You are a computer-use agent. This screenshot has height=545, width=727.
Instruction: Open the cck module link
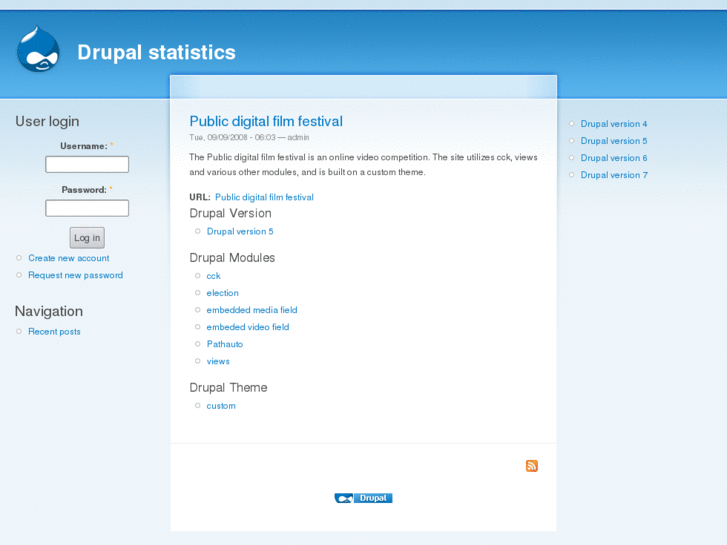point(213,276)
